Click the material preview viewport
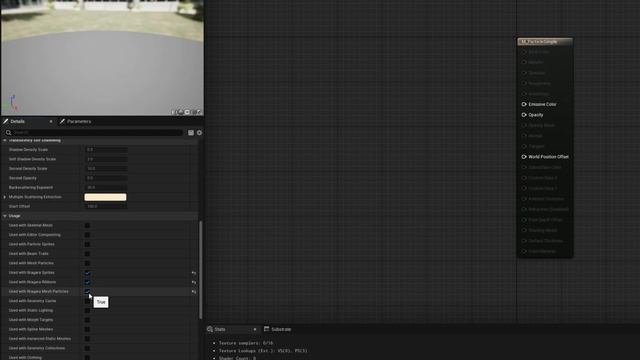Viewport: 640px width, 360px height. (102, 58)
